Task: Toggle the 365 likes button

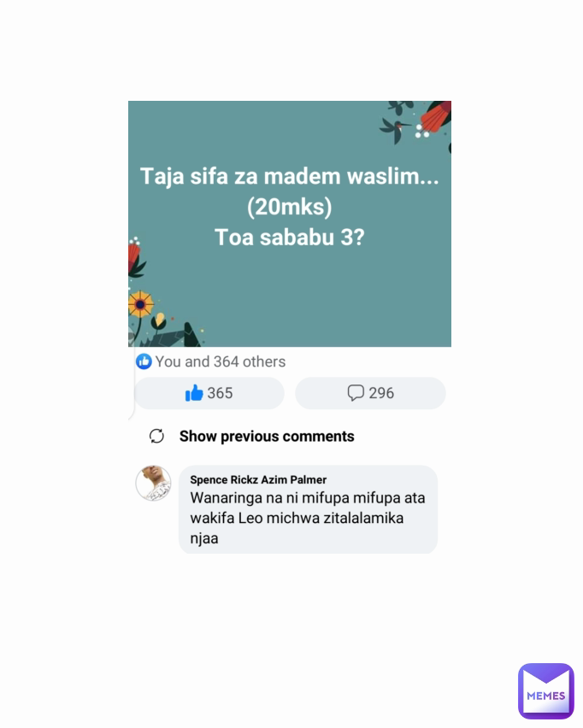Action: (x=209, y=393)
